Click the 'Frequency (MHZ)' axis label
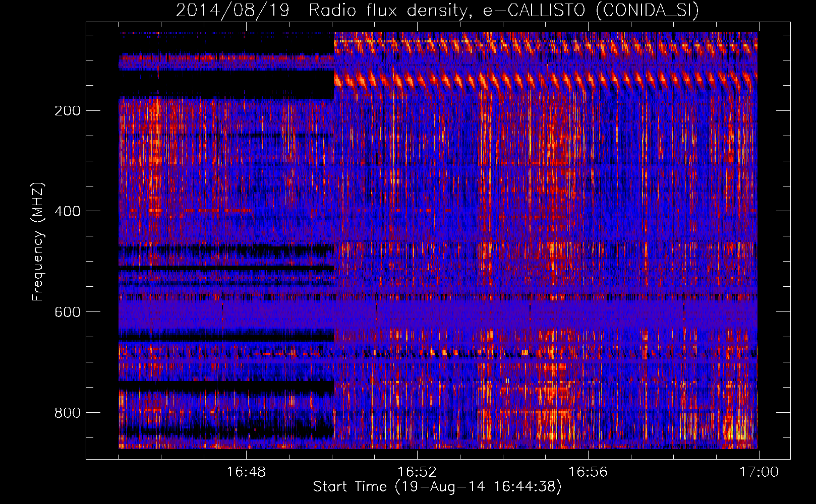This screenshot has height=504, width=816. coord(38,241)
